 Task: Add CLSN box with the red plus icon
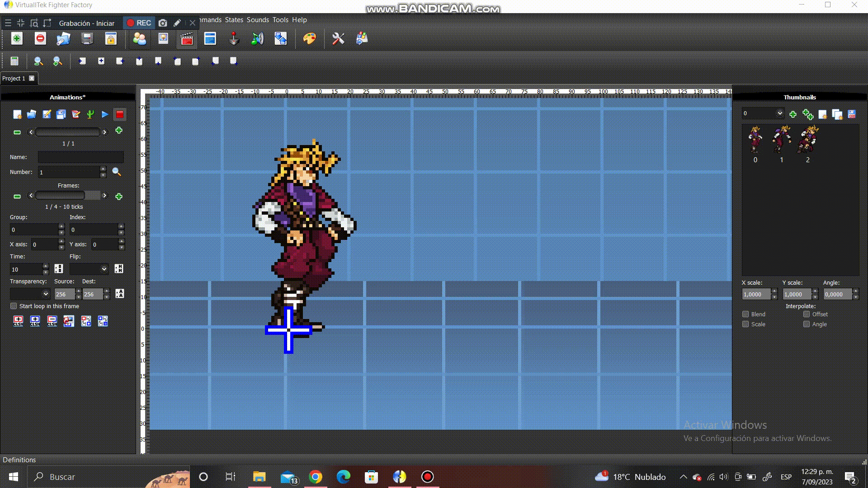pyautogui.click(x=18, y=321)
